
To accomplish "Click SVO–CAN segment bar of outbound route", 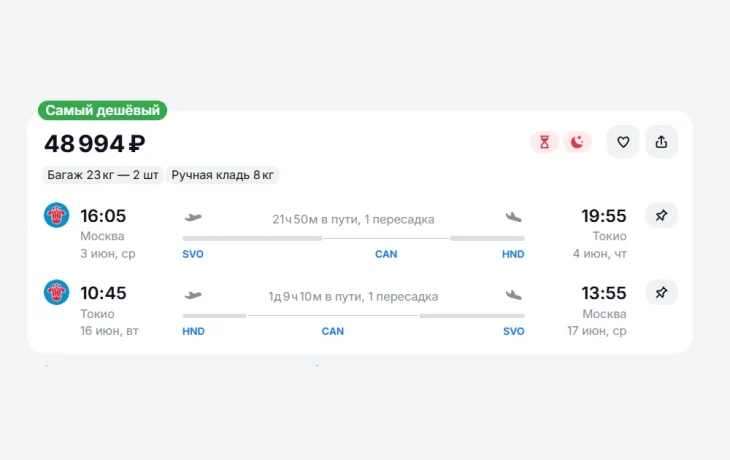I will tap(252, 238).
